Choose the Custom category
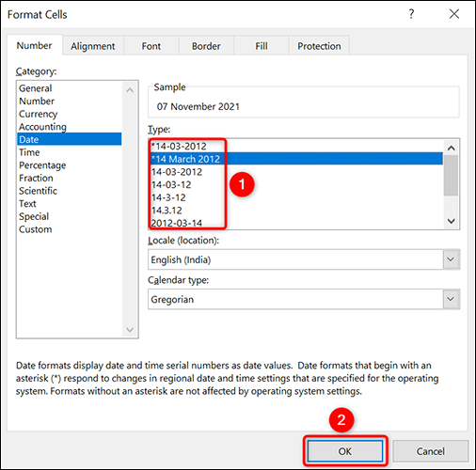The image size is (476, 470). click(x=36, y=229)
